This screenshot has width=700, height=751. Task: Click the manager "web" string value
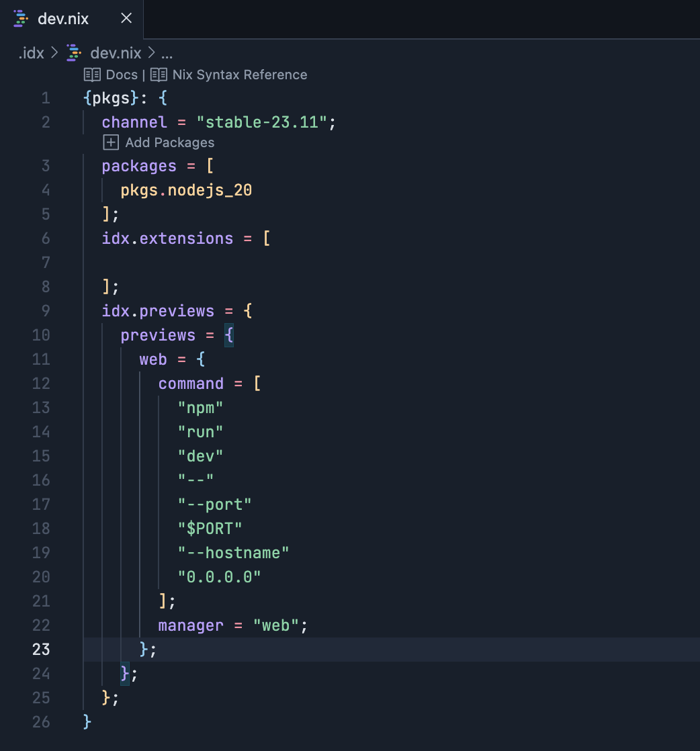pos(275,625)
